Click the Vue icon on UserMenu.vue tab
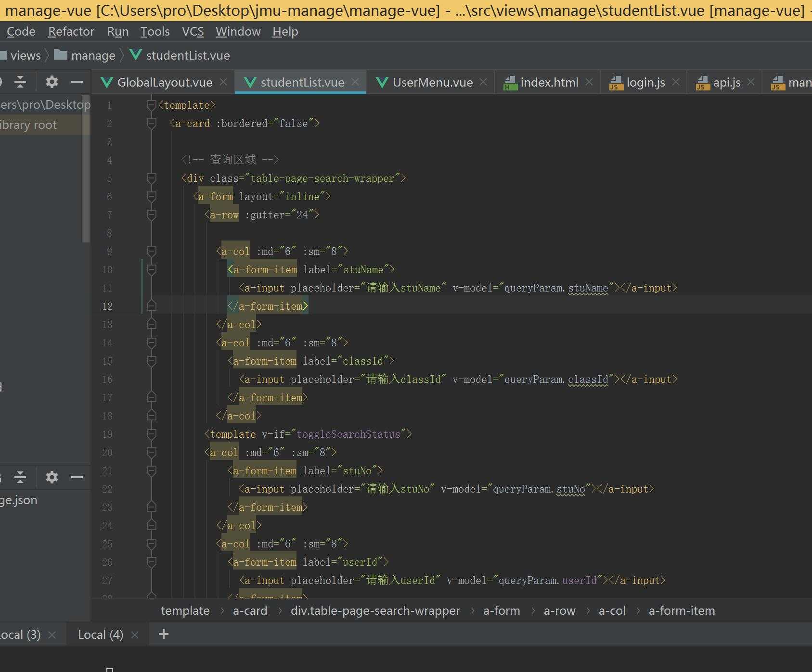The image size is (812, 672). [382, 82]
